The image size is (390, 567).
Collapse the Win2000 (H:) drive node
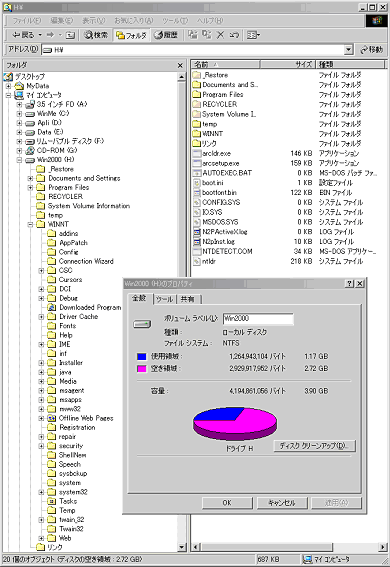coord(19,160)
